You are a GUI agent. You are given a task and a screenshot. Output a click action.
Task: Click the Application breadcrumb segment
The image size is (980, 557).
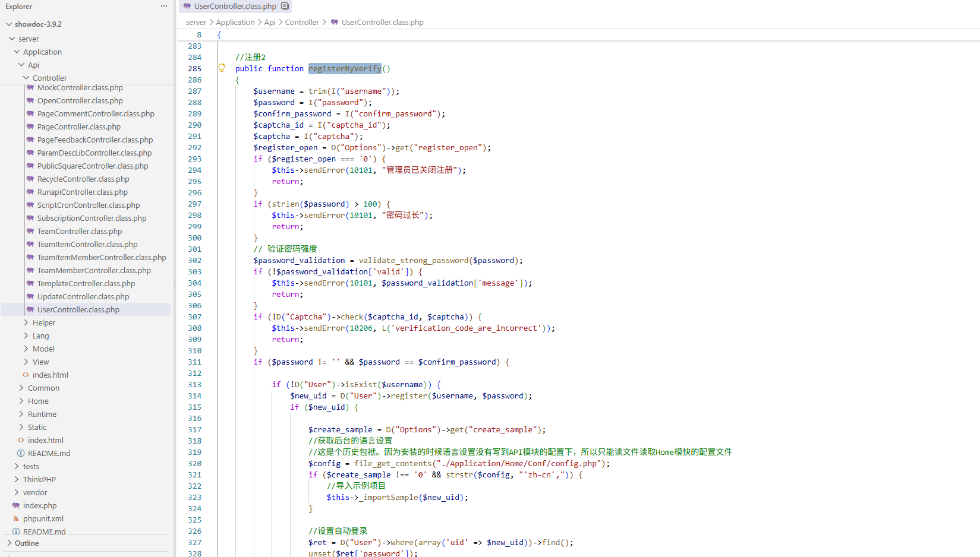click(x=235, y=22)
